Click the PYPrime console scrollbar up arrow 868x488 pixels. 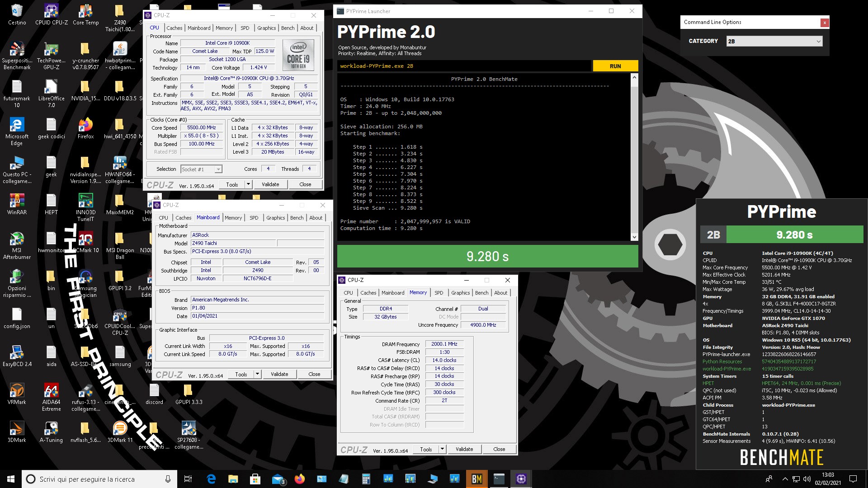pos(634,78)
